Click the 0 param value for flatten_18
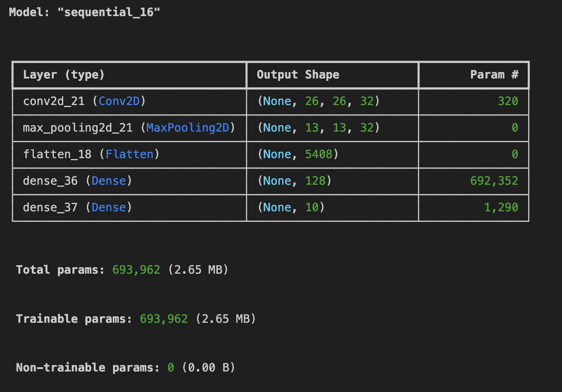 click(x=515, y=154)
